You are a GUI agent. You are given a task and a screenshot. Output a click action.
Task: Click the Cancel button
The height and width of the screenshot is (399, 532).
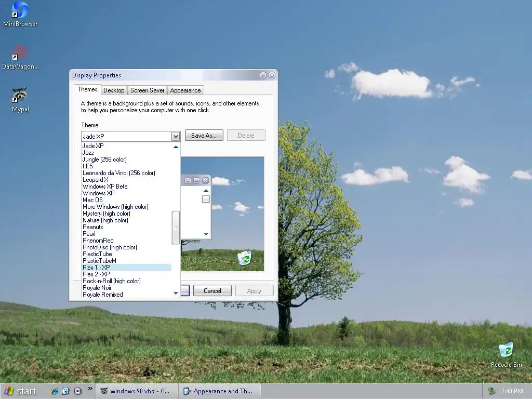(x=212, y=291)
